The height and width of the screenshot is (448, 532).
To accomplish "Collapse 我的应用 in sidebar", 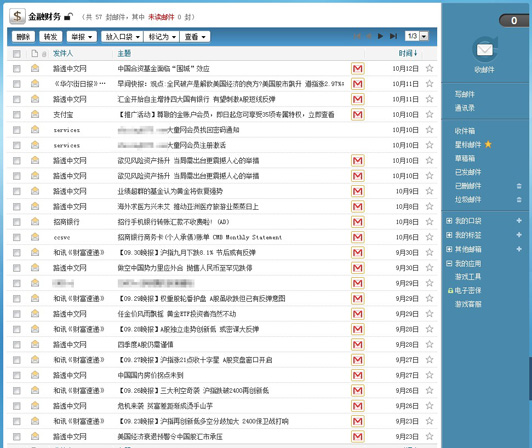I will [x=449, y=263].
